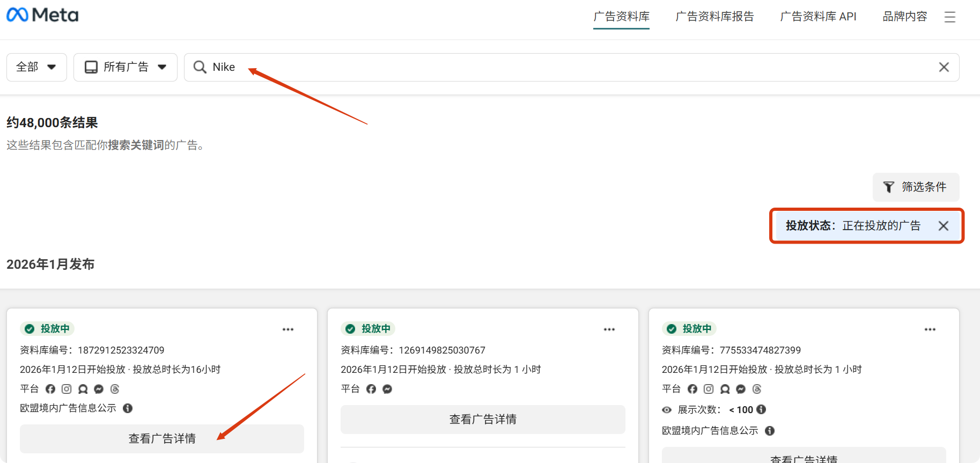
Task: Click Instagram platform icon in ad 1872912523324709
Action: pos(67,389)
